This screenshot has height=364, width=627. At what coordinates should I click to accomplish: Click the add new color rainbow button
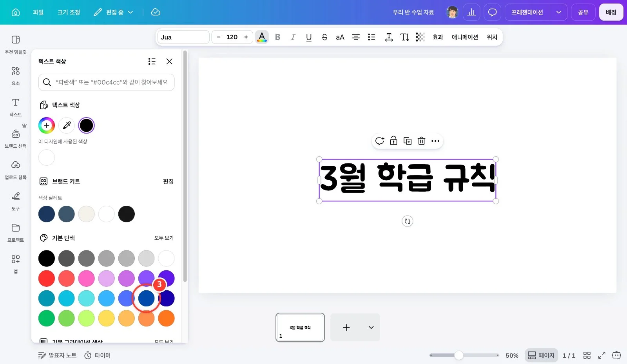(x=47, y=125)
